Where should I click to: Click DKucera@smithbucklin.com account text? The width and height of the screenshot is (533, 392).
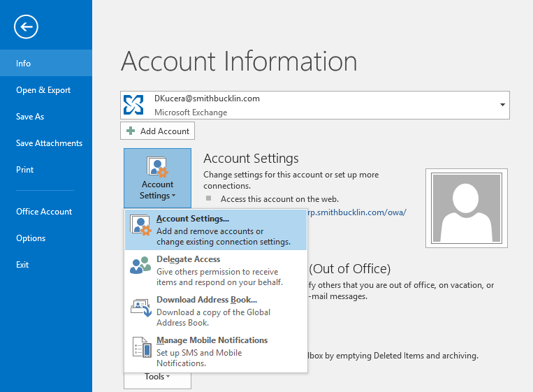tap(207, 99)
